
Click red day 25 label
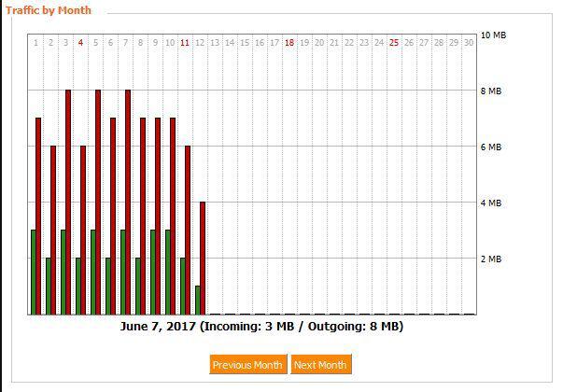click(x=394, y=43)
